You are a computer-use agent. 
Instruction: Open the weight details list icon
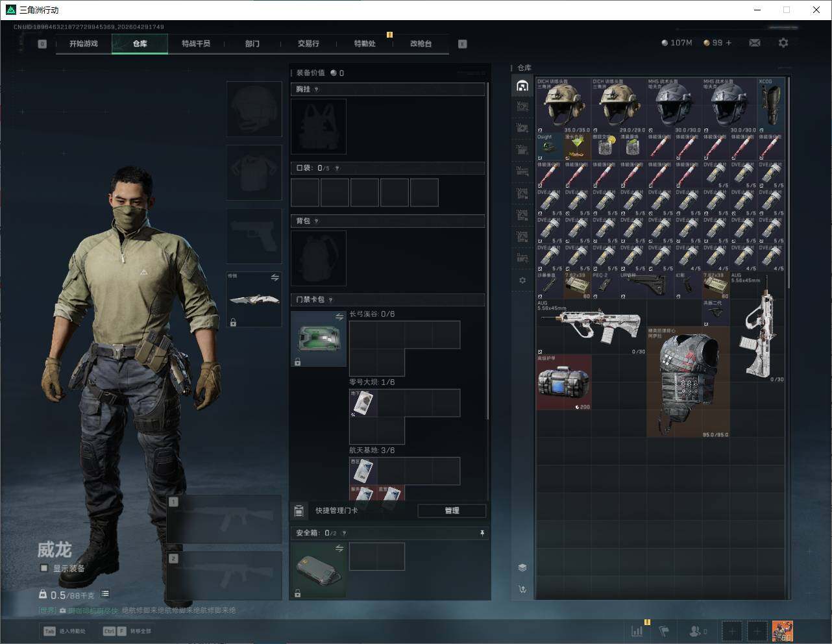pyautogui.click(x=105, y=594)
